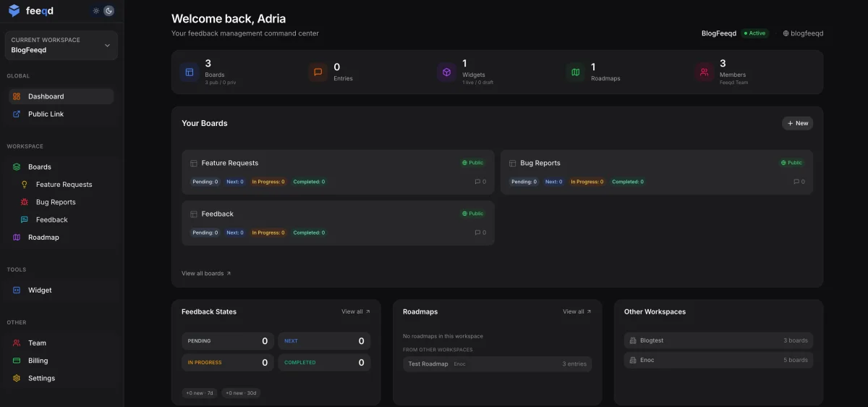This screenshot has height=407, width=868.
Task: Click the building icon beside Enoc workspace
Action: pyautogui.click(x=633, y=360)
